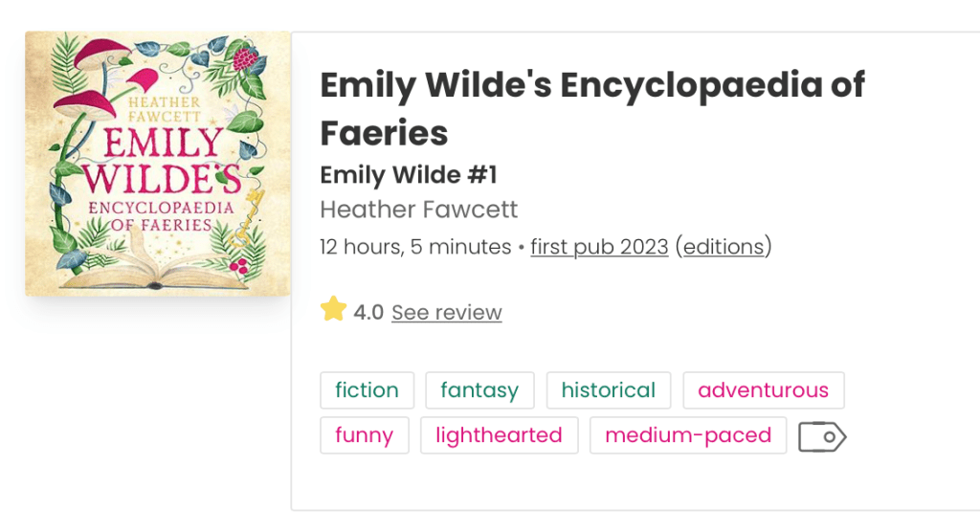Click the yellow star rating icon
The height and width of the screenshot is (532, 980).
[x=333, y=310]
